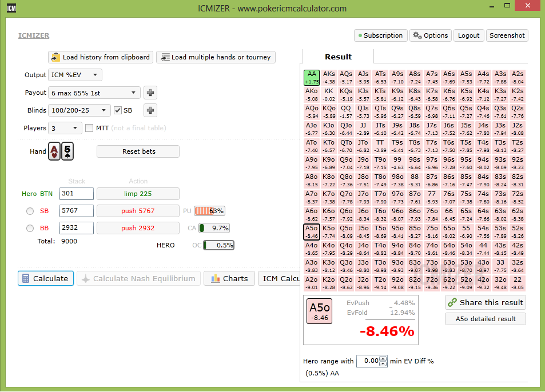
Task: Click Hero limp 225 action button
Action: (x=138, y=194)
